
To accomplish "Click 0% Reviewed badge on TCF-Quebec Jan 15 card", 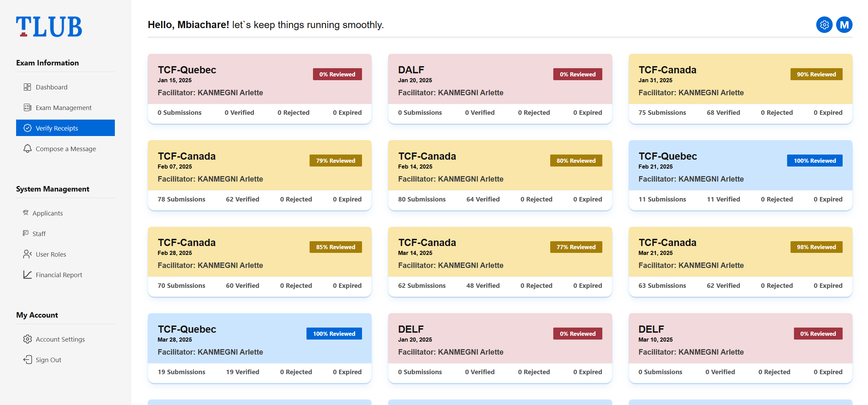I will tap(337, 74).
